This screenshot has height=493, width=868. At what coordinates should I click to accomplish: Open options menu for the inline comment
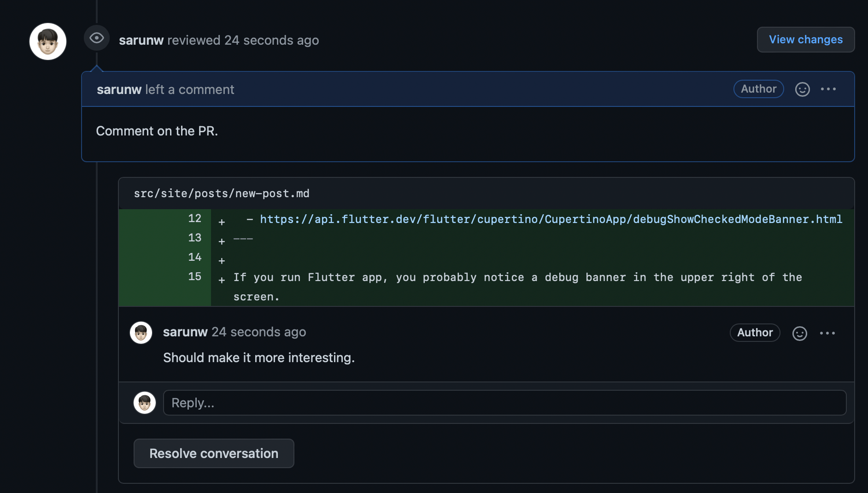(x=827, y=333)
